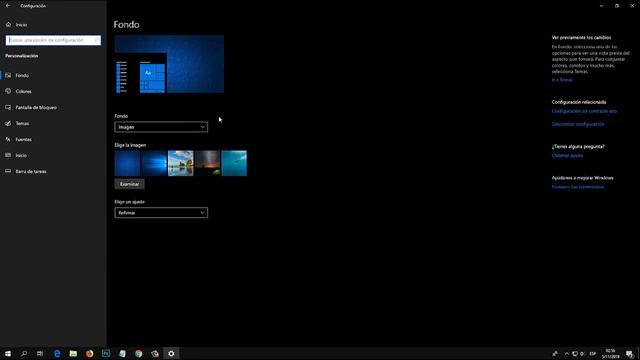
Task: Click the Settings gear taskbar icon
Action: click(171, 353)
